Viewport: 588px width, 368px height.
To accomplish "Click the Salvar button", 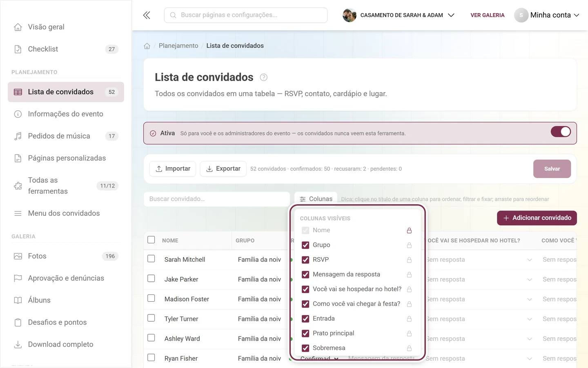I will point(552,169).
